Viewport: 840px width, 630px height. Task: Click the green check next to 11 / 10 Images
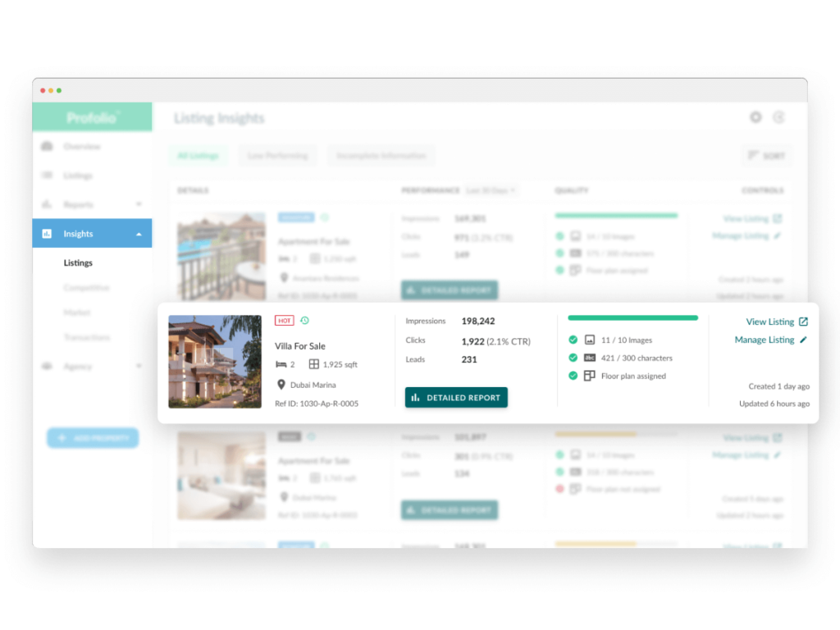click(x=573, y=340)
